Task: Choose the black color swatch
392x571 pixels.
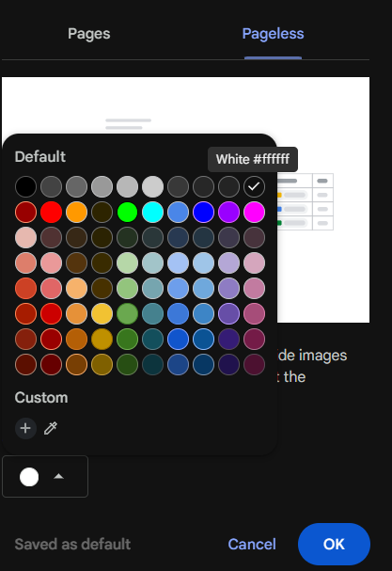Action: 25,186
